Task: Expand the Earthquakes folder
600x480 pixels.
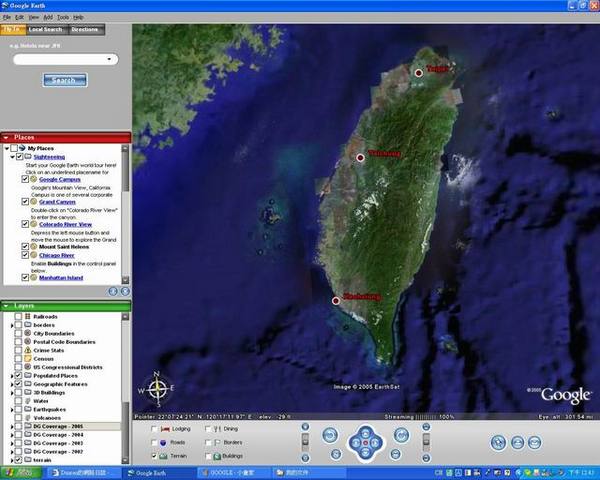Action: (12, 410)
